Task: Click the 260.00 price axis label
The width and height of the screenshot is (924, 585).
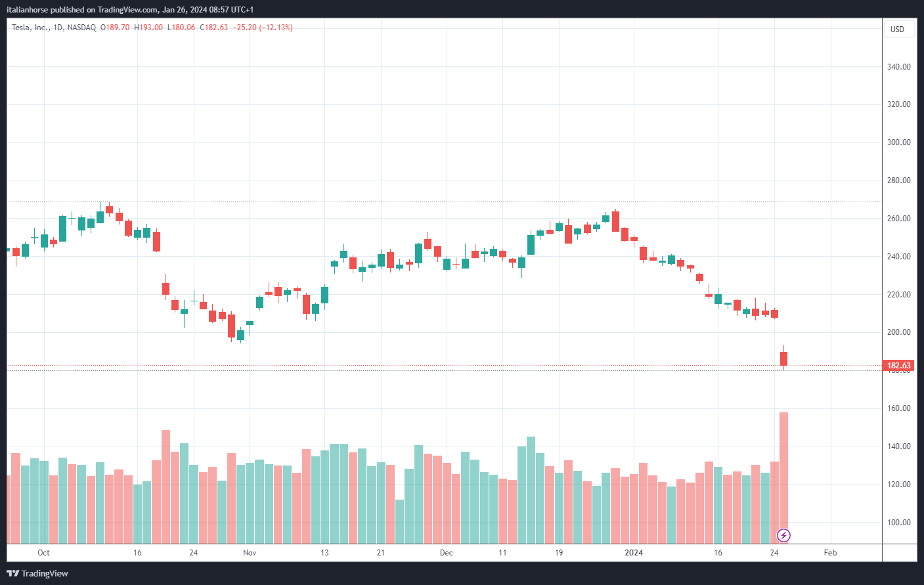Action: tap(899, 219)
